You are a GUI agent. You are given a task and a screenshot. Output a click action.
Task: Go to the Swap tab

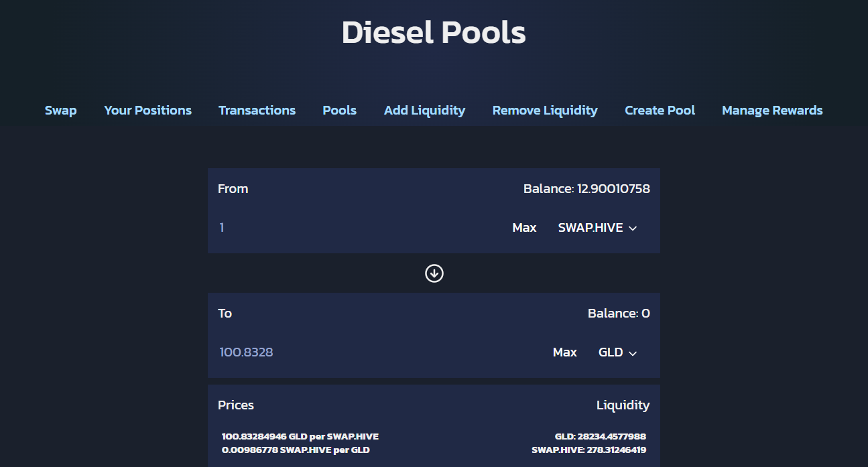[61, 111]
